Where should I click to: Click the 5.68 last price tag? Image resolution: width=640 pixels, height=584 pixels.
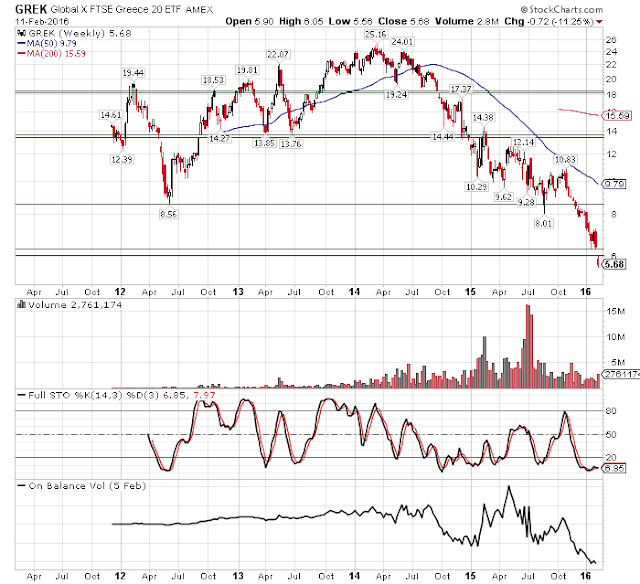(x=614, y=264)
